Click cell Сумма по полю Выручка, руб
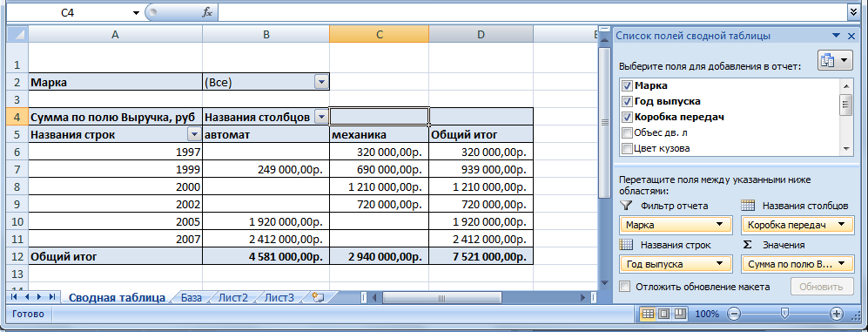Screen dimensions: 868x332 coord(115,117)
